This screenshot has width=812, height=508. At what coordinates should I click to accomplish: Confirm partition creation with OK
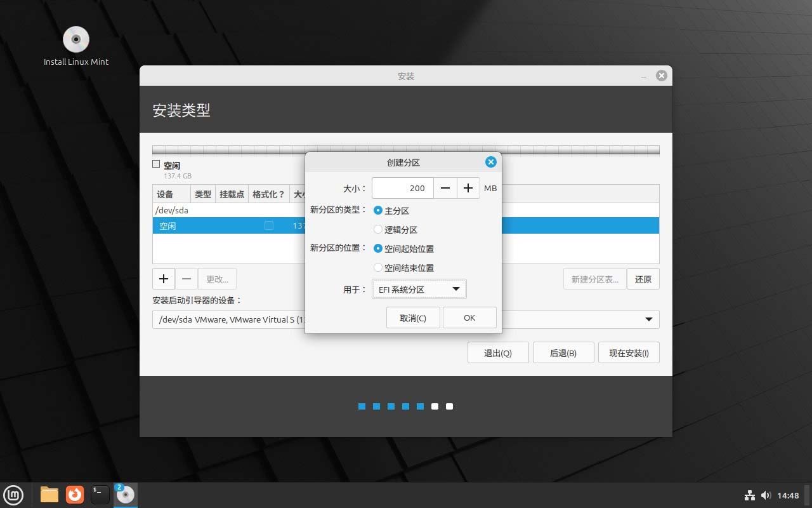click(x=469, y=317)
